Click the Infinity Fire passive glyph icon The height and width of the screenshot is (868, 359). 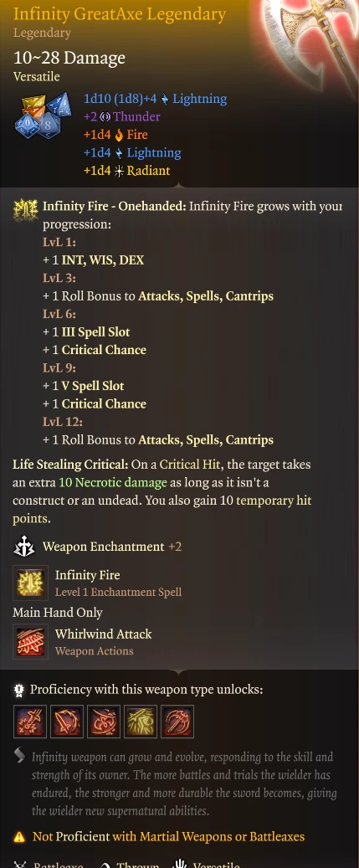coord(25,211)
